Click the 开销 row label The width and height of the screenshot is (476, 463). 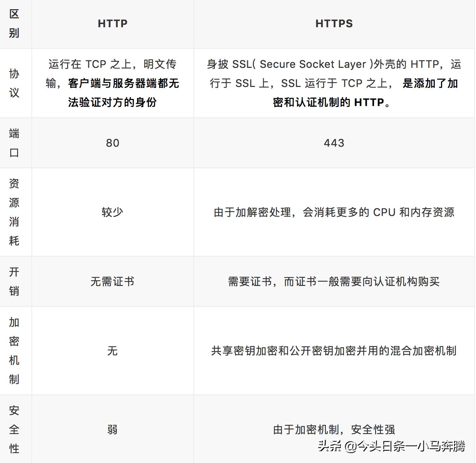14,281
